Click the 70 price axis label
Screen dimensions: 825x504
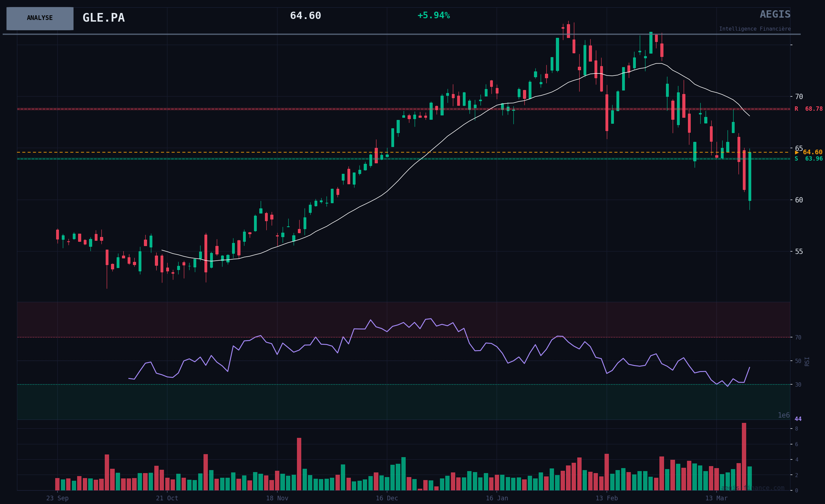tap(798, 96)
